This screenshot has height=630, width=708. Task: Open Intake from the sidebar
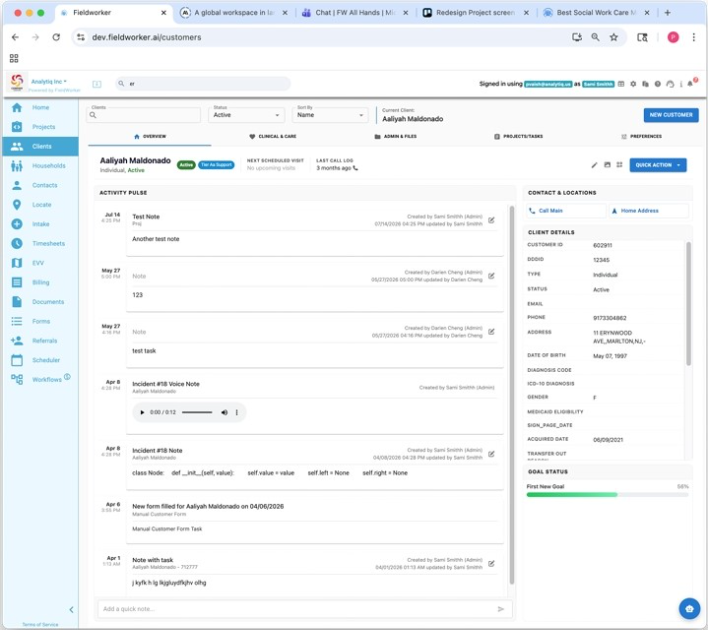(x=40, y=224)
